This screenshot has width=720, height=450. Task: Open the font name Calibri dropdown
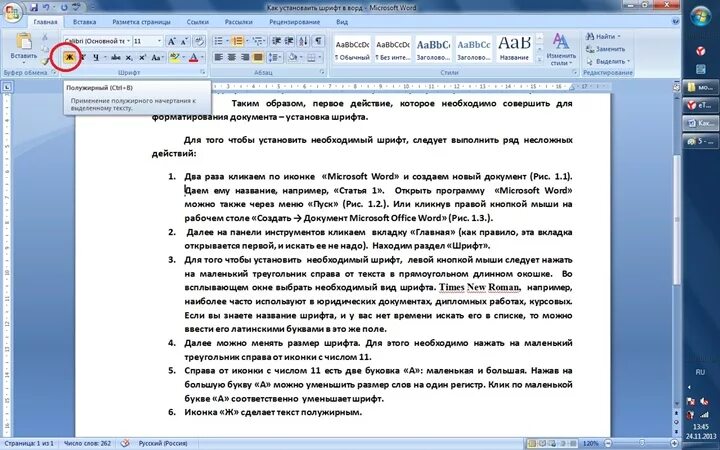pos(128,41)
